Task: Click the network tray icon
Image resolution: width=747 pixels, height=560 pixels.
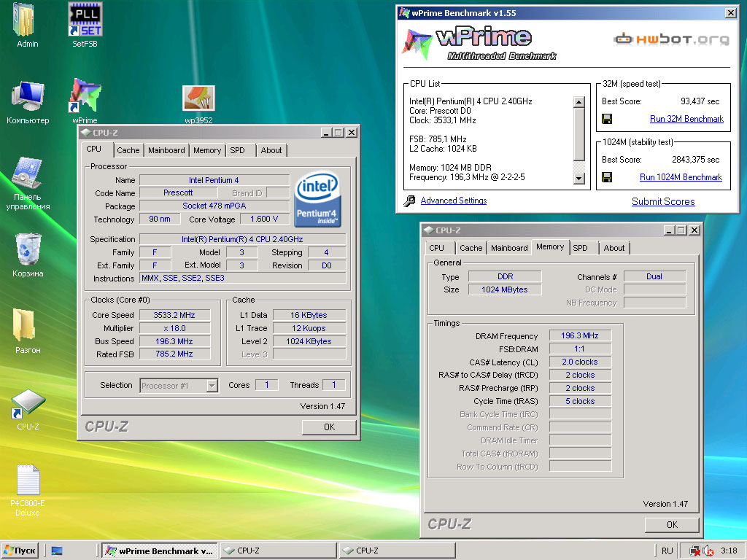Action: tap(695, 551)
